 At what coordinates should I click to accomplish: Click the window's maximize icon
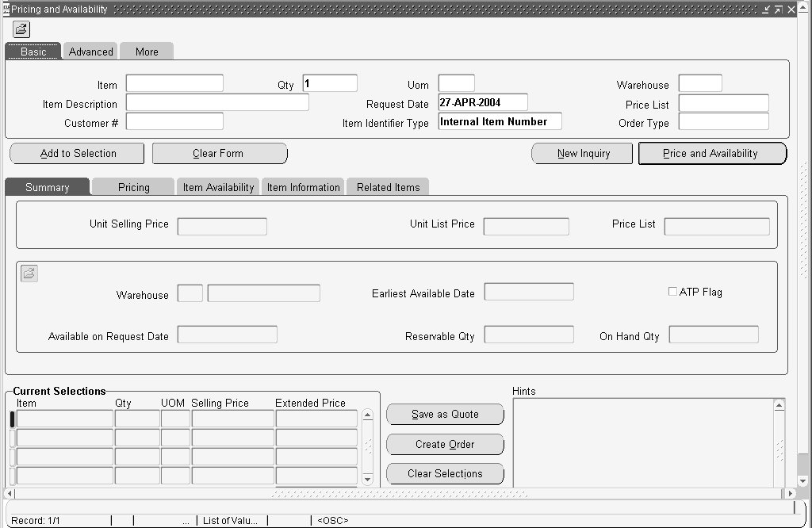(x=779, y=10)
